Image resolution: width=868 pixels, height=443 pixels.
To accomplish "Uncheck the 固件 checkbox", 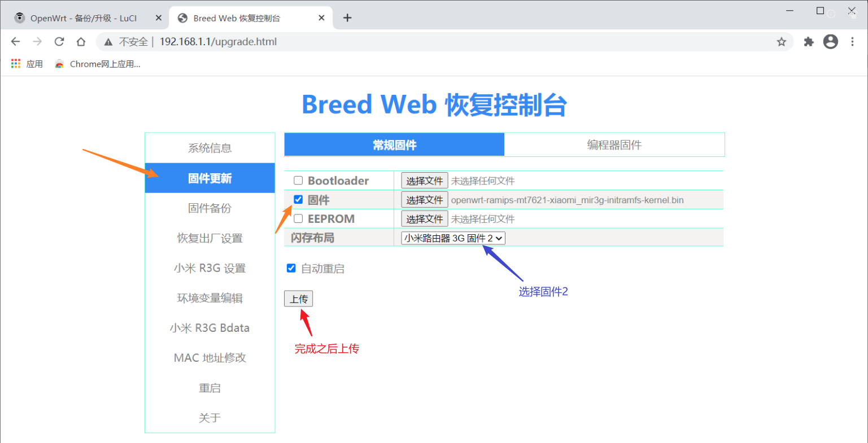I will [298, 199].
